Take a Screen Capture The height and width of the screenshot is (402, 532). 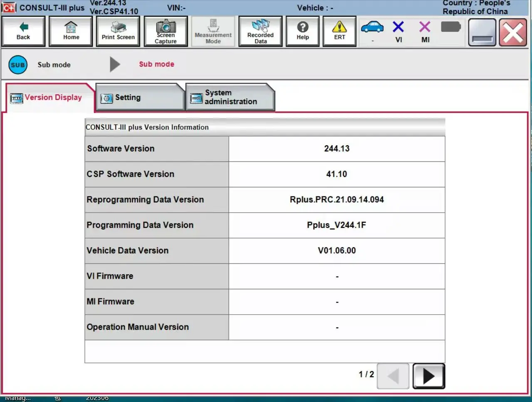(166, 31)
